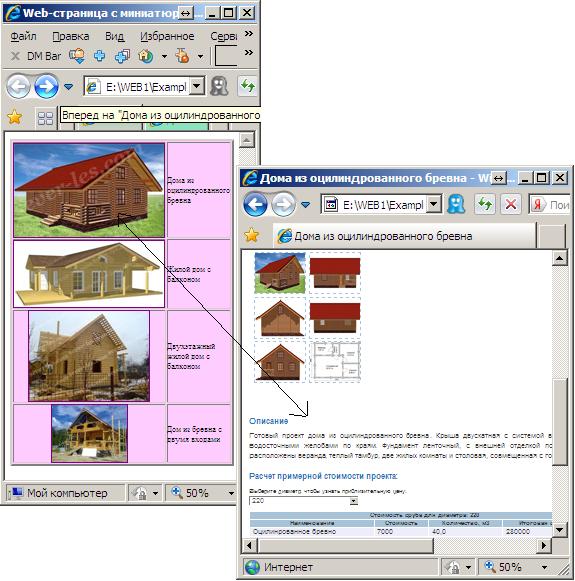The image size is (575, 581).
Task: Open the Quick Tabs grid icon
Action: coord(46,118)
